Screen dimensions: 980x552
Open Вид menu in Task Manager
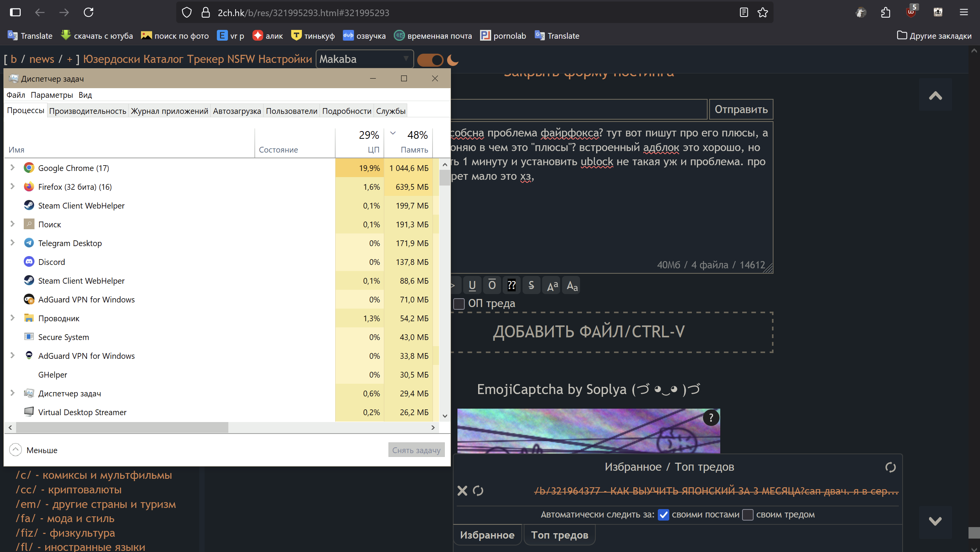point(85,95)
